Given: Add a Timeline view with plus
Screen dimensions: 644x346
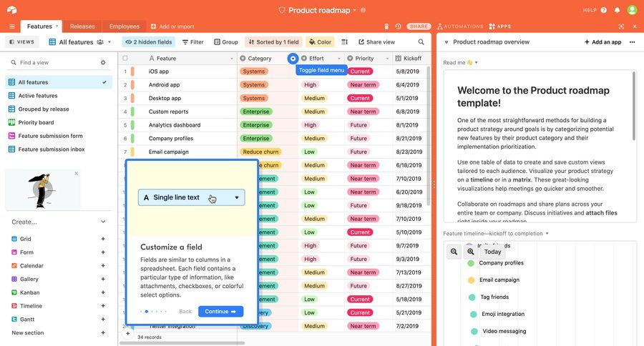Looking at the screenshot, I should 103,306.
